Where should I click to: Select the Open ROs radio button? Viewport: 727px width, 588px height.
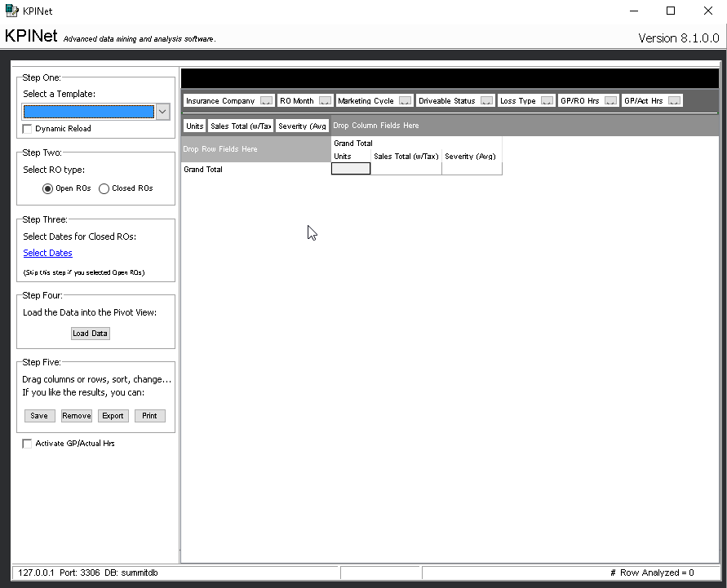pos(47,188)
